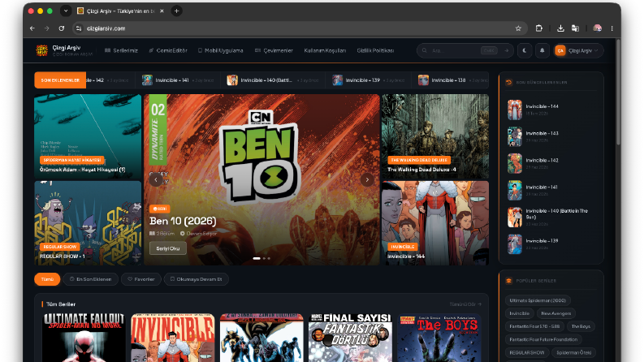Viewport: 644px width, 362px height.
Task: Open Invincible - 140 (Battle In The Sun) in the sidebar
Action: click(x=551, y=217)
